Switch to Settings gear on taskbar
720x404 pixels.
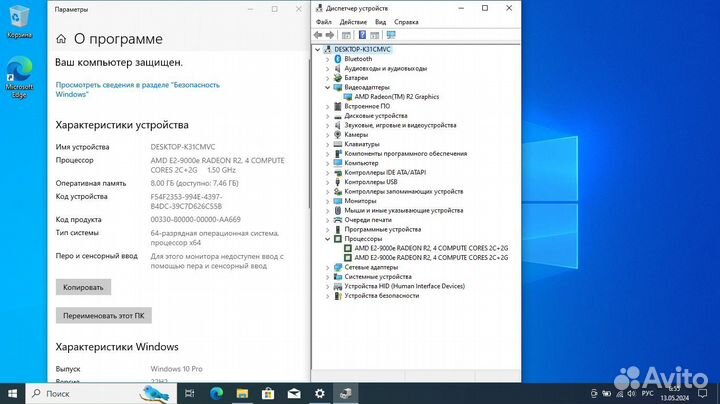click(x=320, y=393)
